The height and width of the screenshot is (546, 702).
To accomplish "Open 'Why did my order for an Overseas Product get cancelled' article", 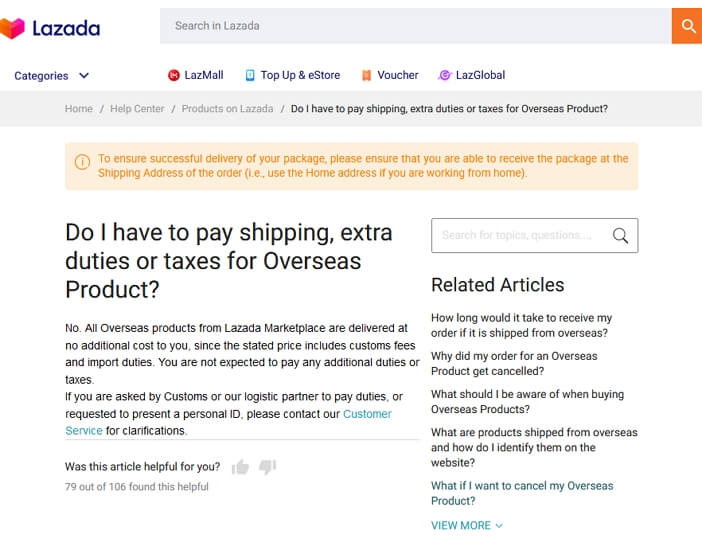I will coord(514,363).
